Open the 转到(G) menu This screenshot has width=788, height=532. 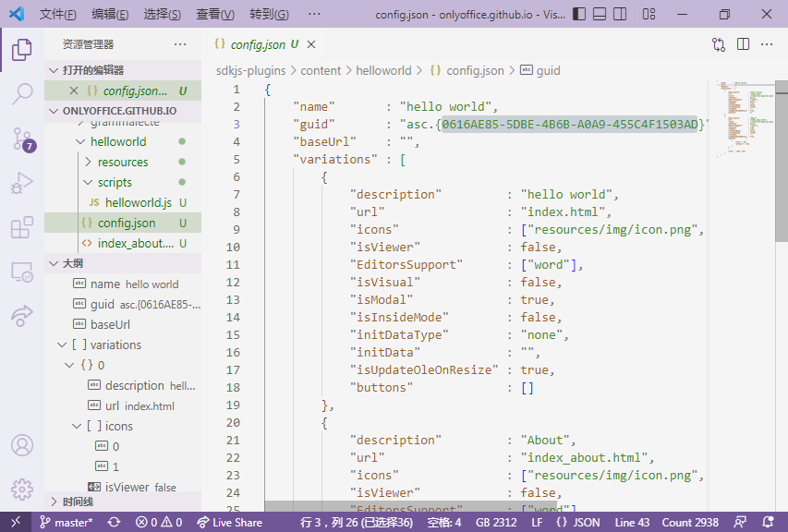click(x=270, y=14)
